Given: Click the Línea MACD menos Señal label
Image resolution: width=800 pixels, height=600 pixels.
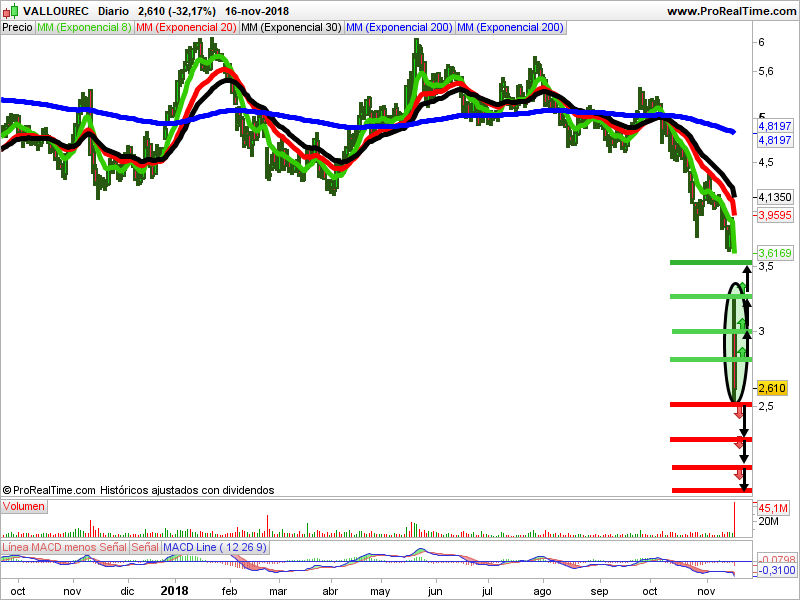Looking at the screenshot, I should (64, 548).
